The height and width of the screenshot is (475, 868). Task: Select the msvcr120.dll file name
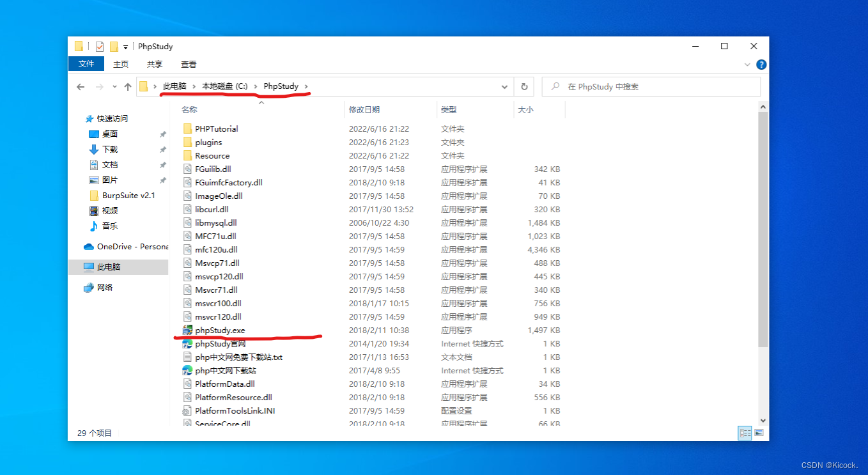[x=218, y=316]
